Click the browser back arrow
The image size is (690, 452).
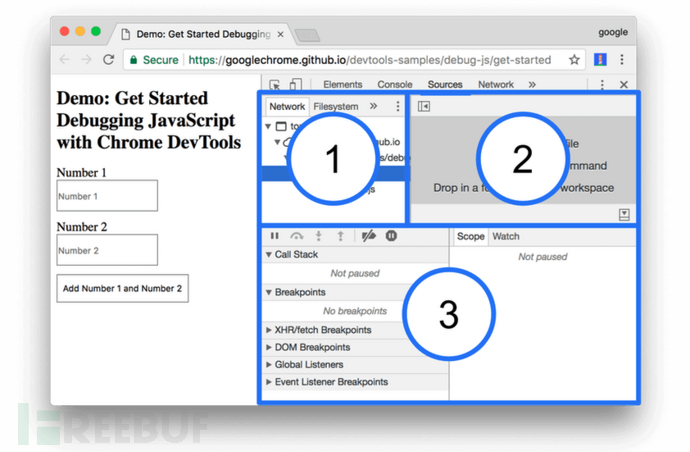pyautogui.click(x=65, y=59)
